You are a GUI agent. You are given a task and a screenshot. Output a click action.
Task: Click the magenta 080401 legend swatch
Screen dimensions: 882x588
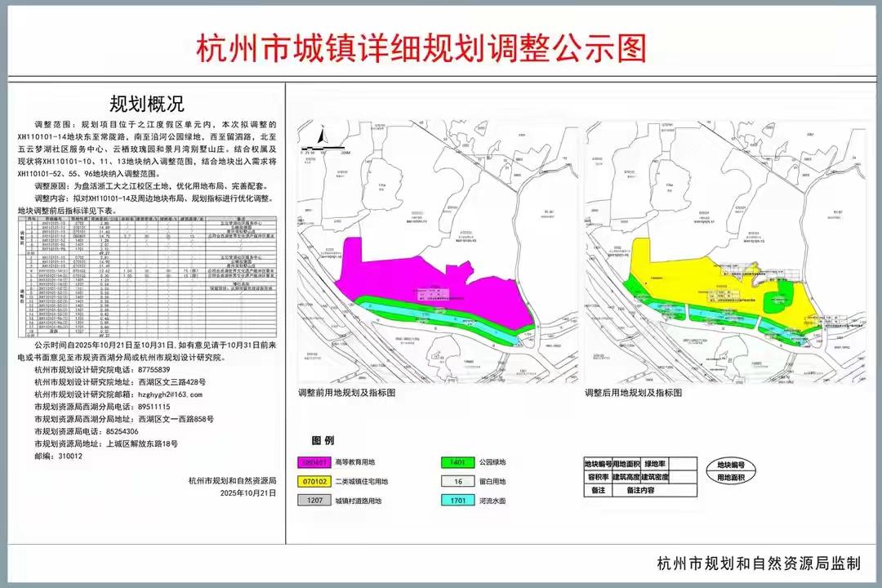tap(314, 462)
